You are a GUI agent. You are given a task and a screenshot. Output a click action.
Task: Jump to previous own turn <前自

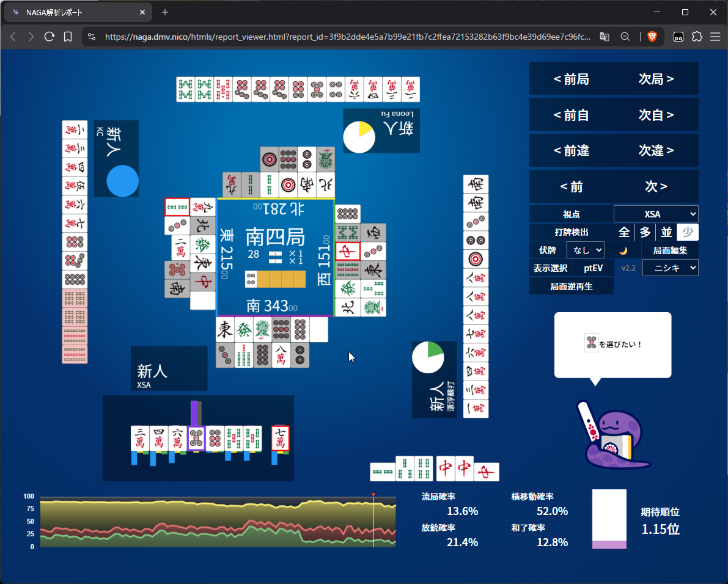tap(571, 115)
